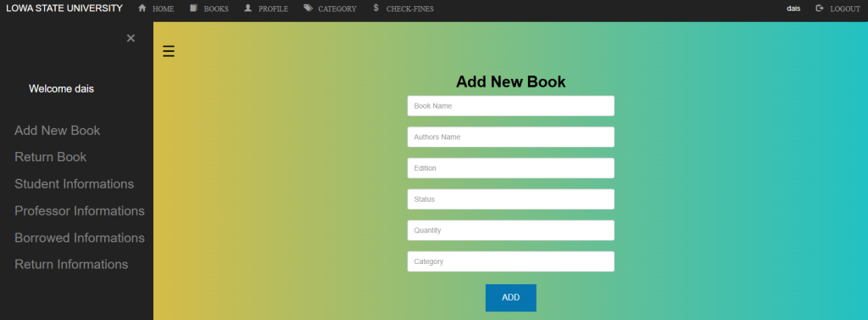The image size is (868, 320).
Task: Select the Category input field in form
Action: [511, 261]
